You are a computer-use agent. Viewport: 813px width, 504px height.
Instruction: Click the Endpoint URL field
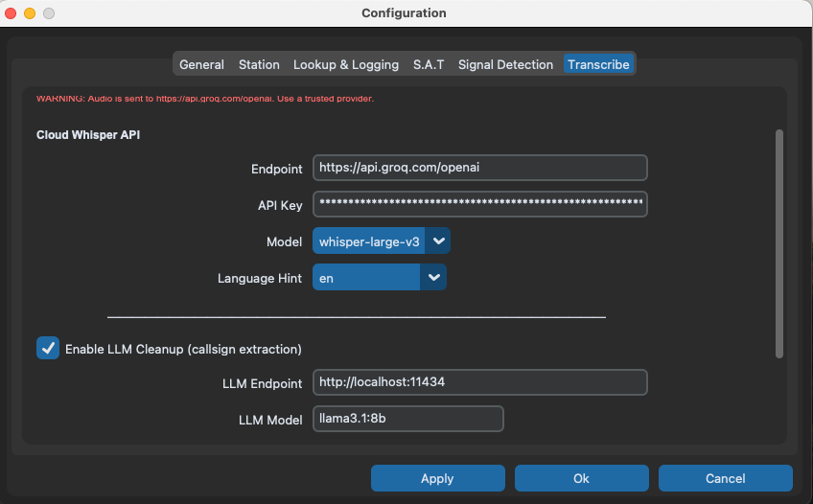click(480, 168)
